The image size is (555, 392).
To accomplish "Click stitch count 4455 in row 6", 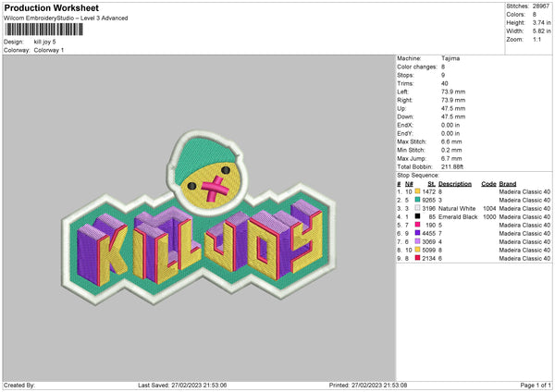I will click(x=428, y=234).
